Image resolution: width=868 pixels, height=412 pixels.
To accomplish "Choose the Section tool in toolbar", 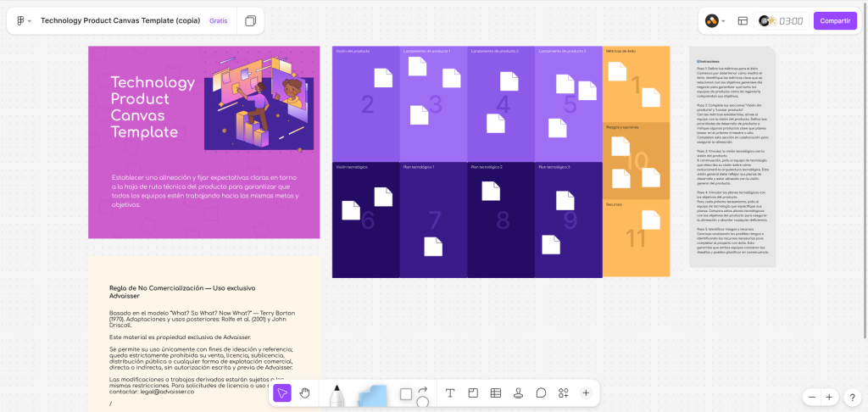I will (x=473, y=393).
